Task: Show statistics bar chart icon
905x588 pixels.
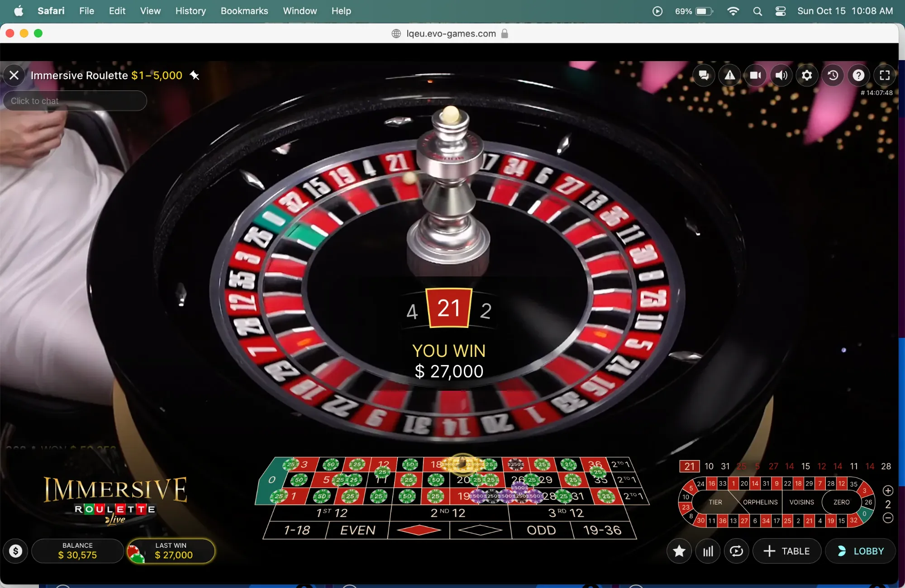Action: (x=708, y=551)
